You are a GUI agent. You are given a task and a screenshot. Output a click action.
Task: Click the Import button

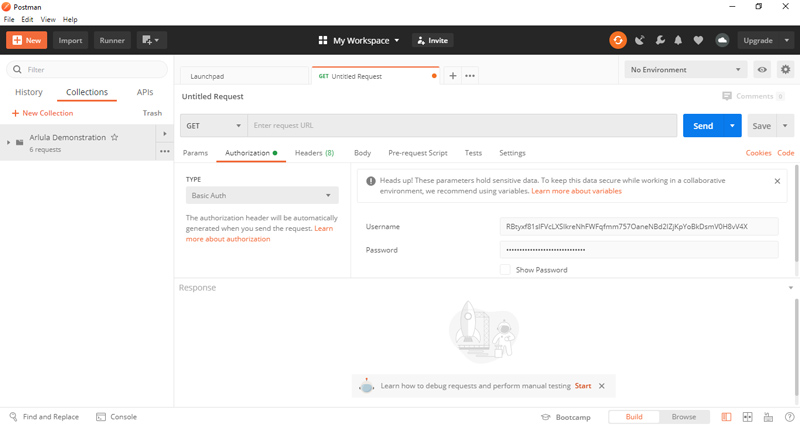(70, 40)
